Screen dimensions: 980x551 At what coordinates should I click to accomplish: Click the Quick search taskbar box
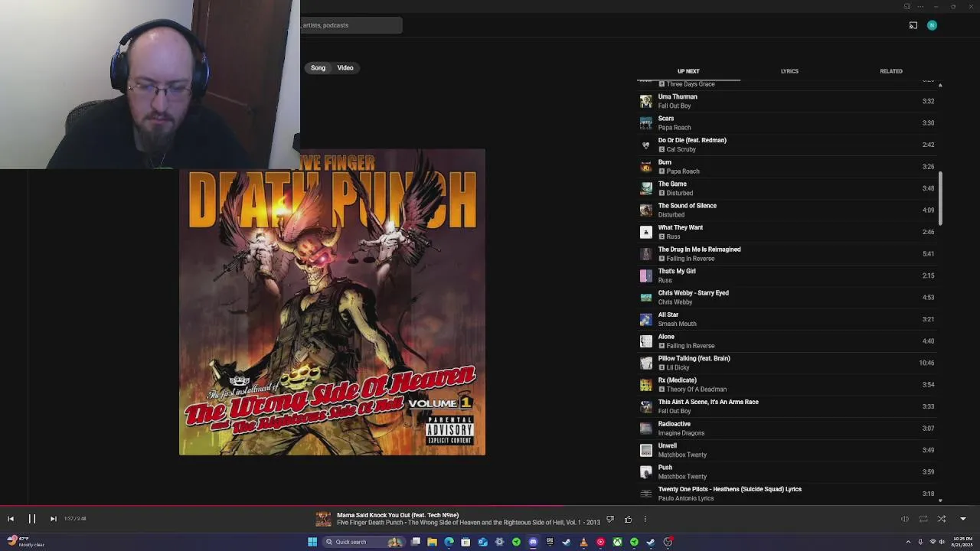(x=364, y=542)
